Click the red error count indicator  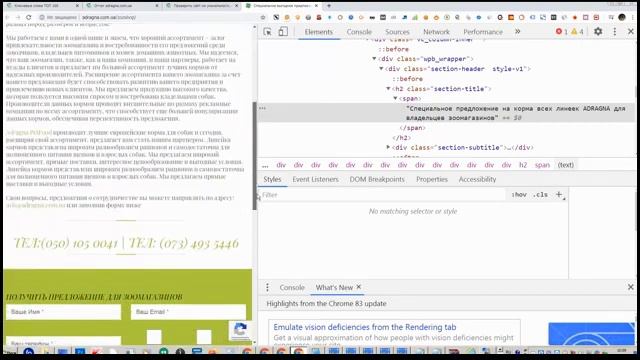tap(562, 31)
